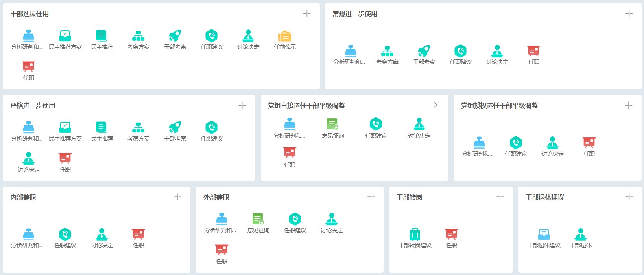Image resolution: width=644 pixels, height=275 pixels.
Task: Open 讨论决定 icon in 干部选拔任用 panel
Action: (x=248, y=36)
